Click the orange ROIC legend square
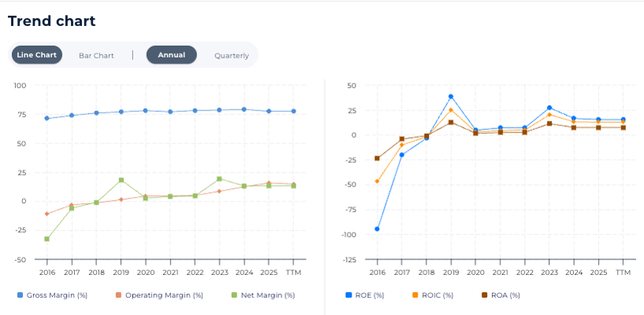Viewport: 644px width, 315px height. pos(414,295)
